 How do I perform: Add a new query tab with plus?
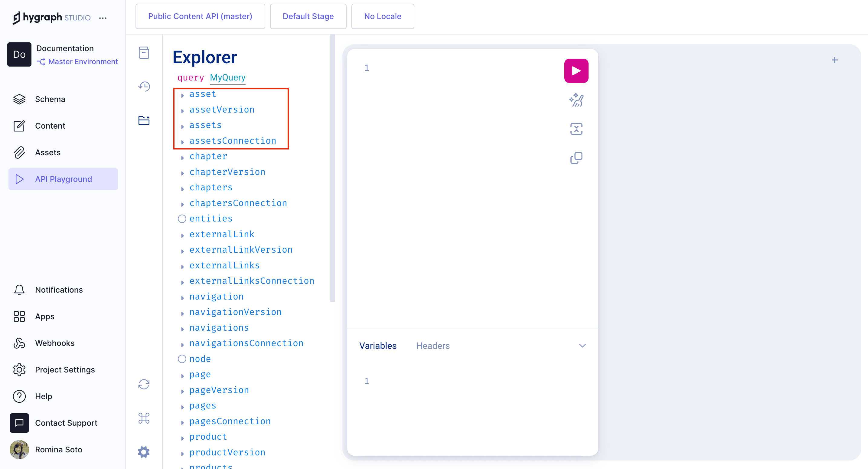click(x=834, y=60)
